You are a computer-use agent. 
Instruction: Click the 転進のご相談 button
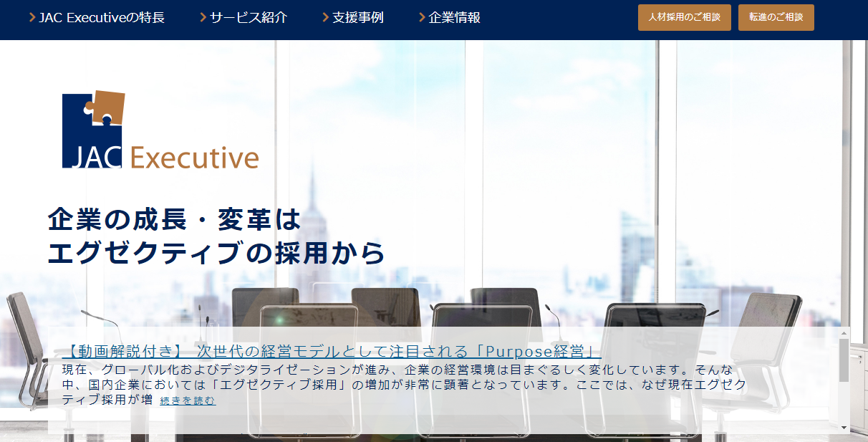776,17
